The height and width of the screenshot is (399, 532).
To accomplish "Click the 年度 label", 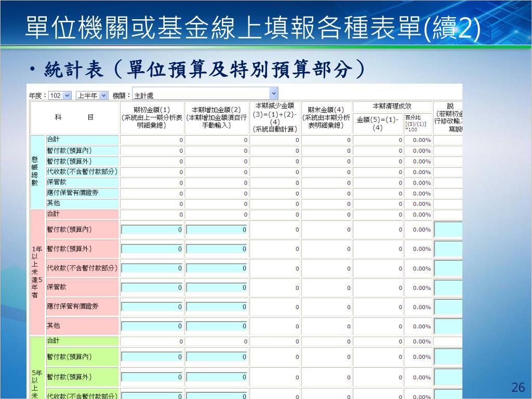I will pyautogui.click(x=36, y=96).
